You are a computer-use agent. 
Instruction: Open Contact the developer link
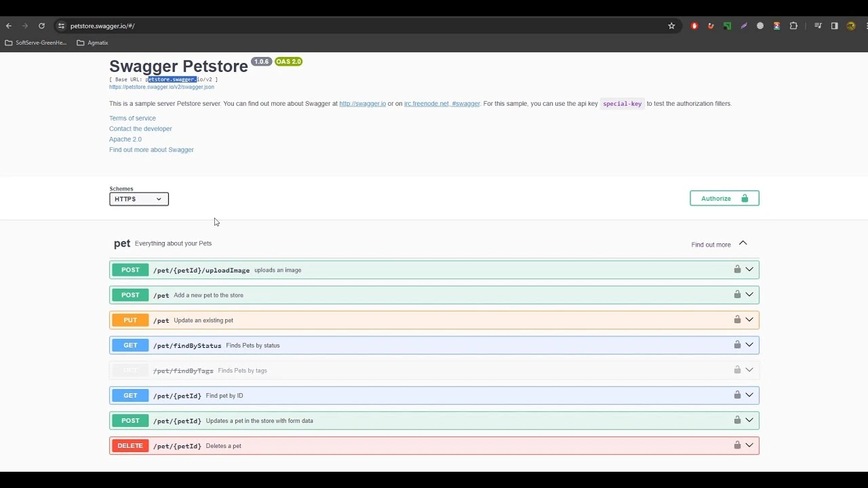(x=140, y=129)
